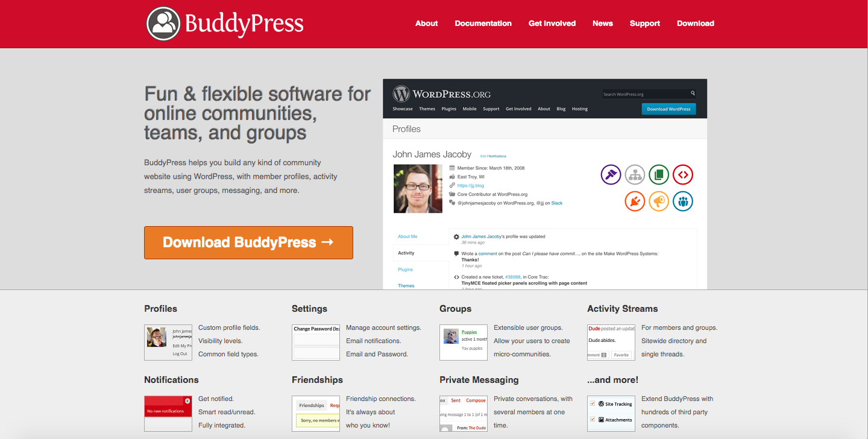
Task: Open the Documentation menu item
Action: [483, 24]
